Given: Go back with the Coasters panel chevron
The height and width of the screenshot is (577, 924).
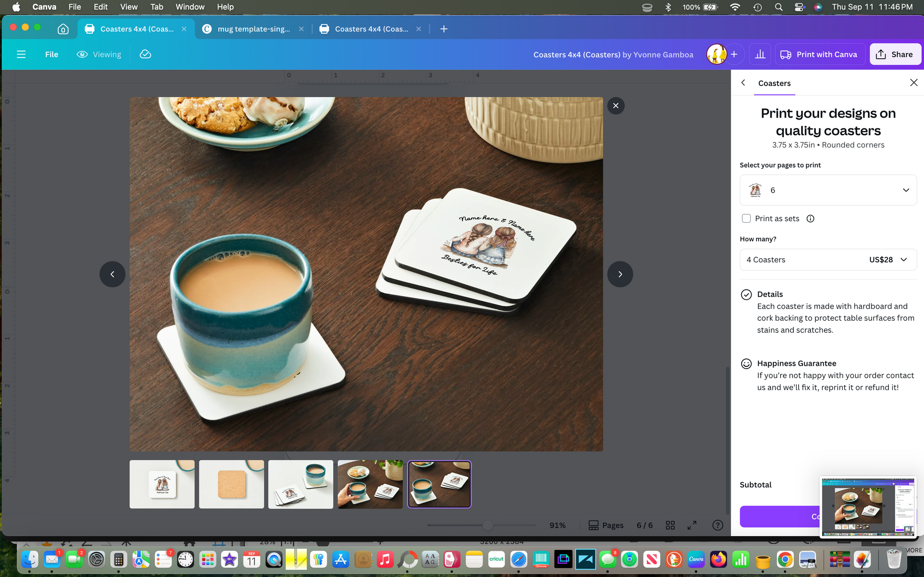Looking at the screenshot, I should (744, 83).
